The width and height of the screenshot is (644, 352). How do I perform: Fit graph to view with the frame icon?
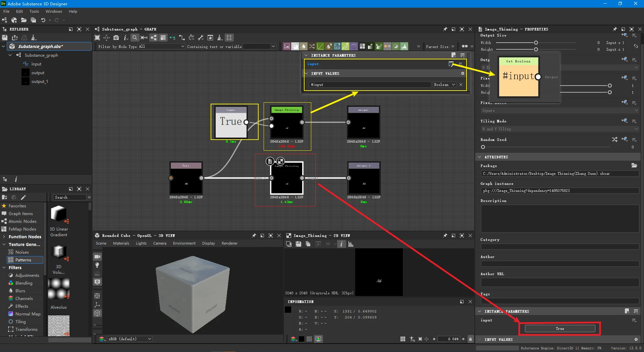pyautogui.click(x=97, y=38)
